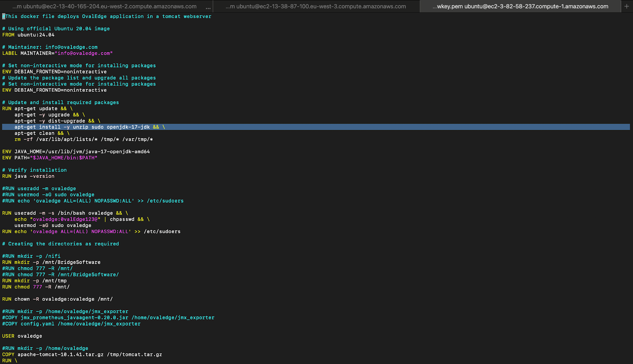Click the first line's cursor block
Screen dimensions: 633x364
(4, 17)
